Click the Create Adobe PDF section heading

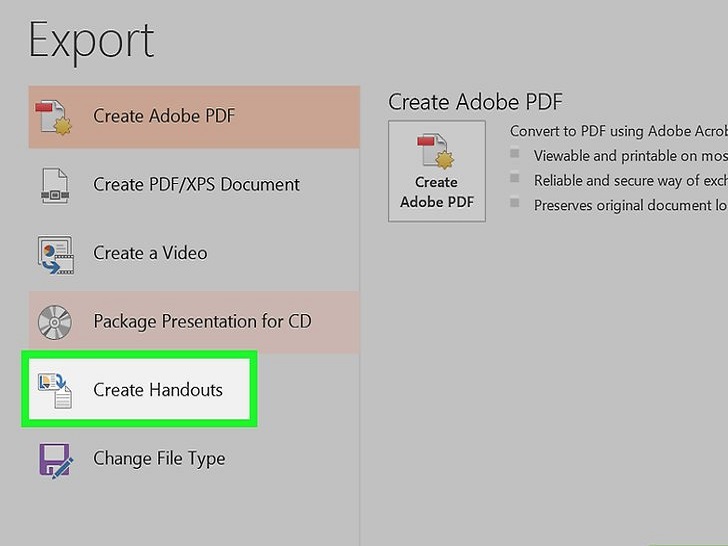(475, 102)
